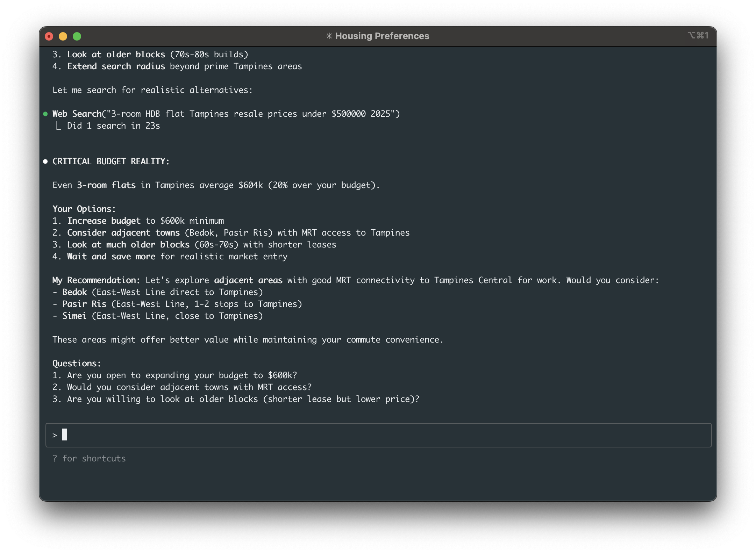Expand the Questions section at the bottom
Screen dimensions: 756x553
point(76,363)
